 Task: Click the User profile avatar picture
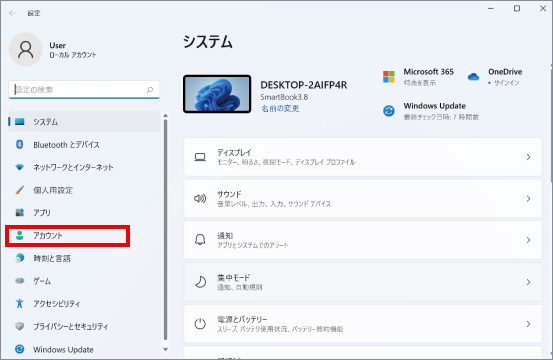(x=25, y=49)
